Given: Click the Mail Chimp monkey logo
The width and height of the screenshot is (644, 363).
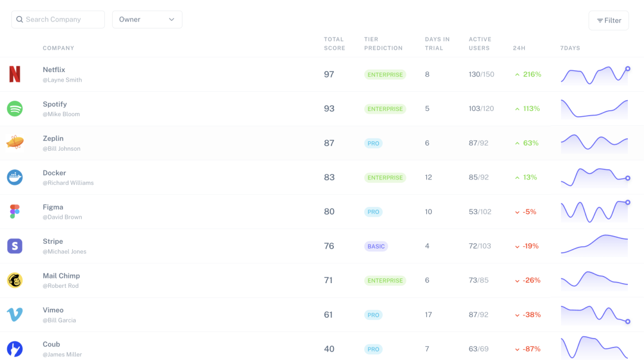Looking at the screenshot, I should 15,281.
